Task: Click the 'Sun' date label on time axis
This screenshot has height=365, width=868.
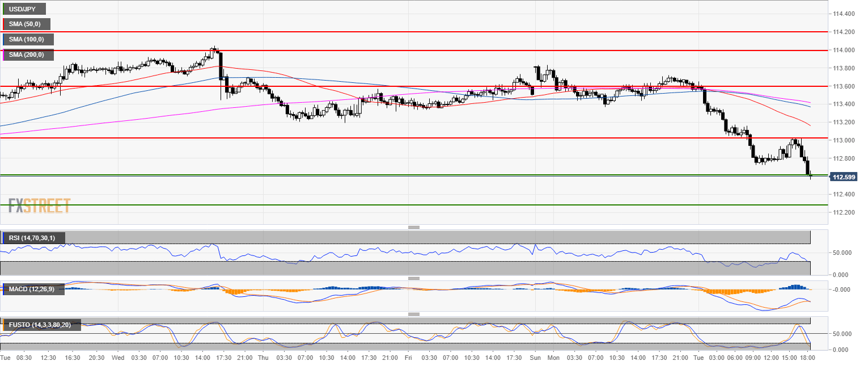Action: click(x=535, y=358)
